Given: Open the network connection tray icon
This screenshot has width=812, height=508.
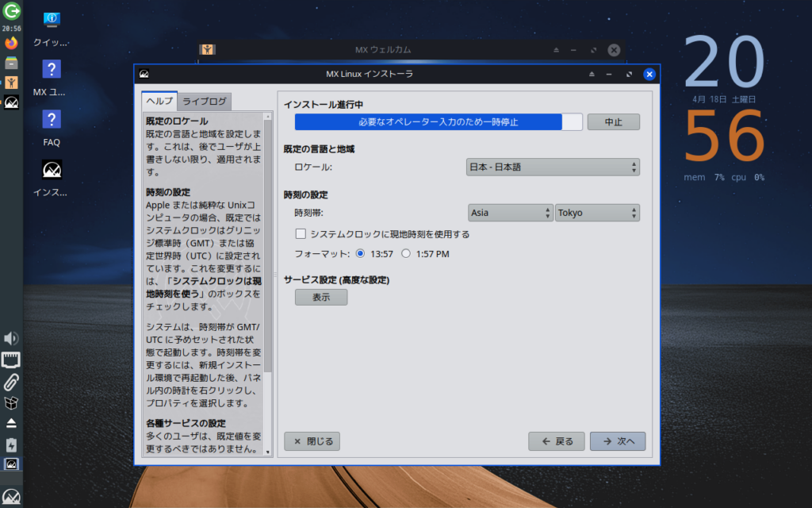Looking at the screenshot, I should pos(11,360).
